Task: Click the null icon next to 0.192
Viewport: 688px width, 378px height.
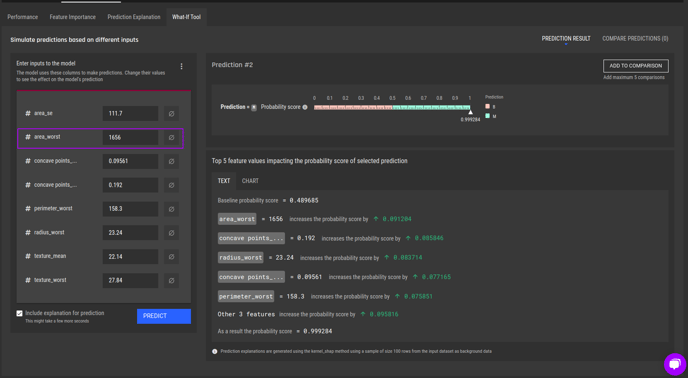Action: point(171,185)
